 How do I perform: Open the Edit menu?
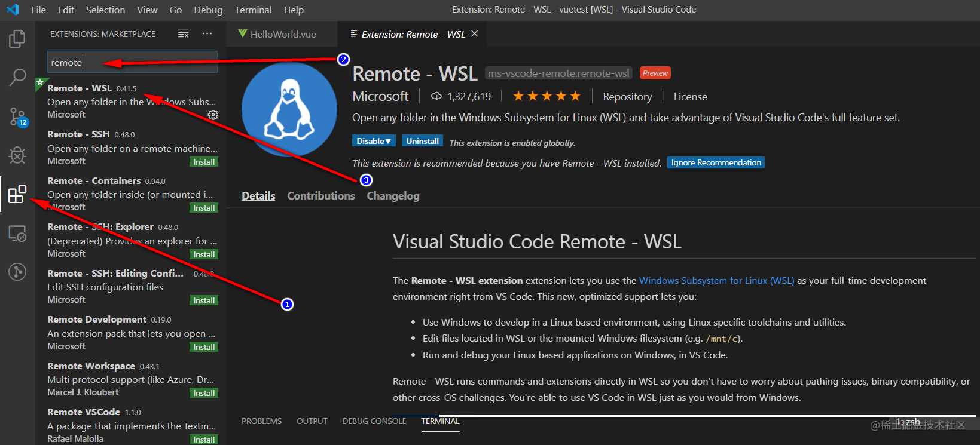click(x=66, y=10)
